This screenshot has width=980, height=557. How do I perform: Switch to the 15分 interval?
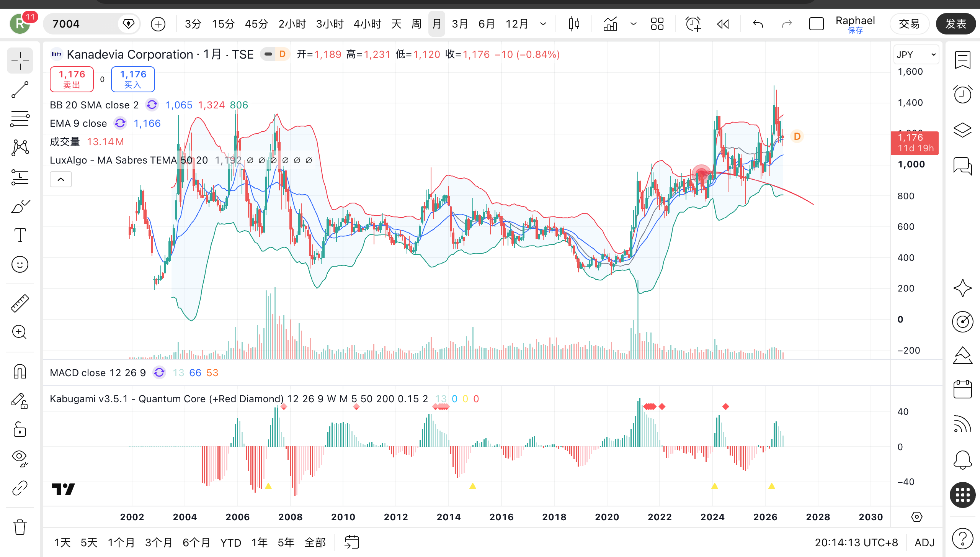click(223, 24)
